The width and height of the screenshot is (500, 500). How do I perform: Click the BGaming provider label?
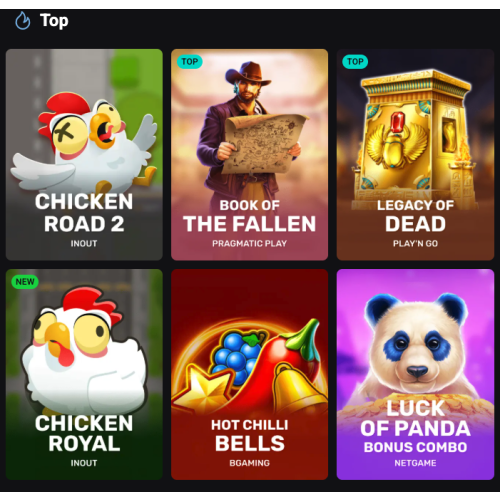coord(249,463)
